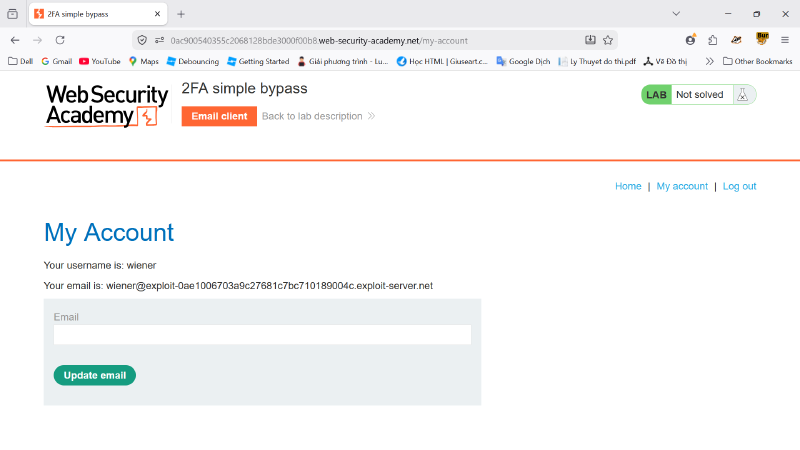Open site permissions icon in address bar
Viewport: 800px width, 450px height.
[159, 40]
